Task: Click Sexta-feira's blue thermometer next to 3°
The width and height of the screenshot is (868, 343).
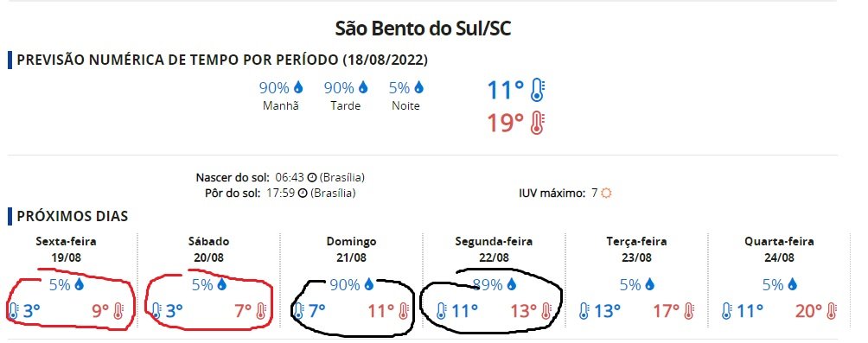Action: 14,310
